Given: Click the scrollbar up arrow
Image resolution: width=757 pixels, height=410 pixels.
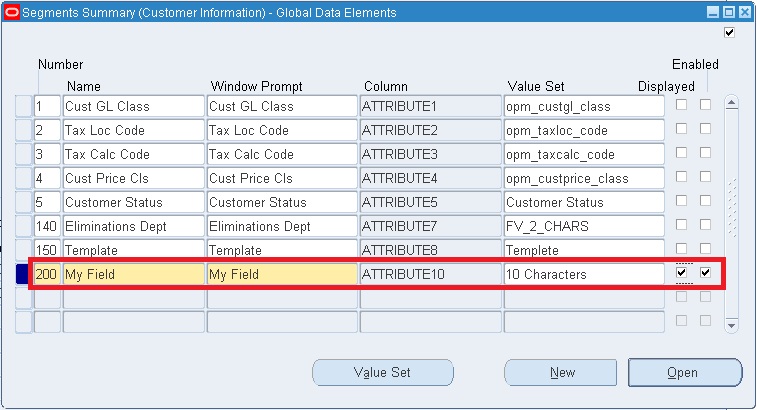Looking at the screenshot, I should pos(731,102).
